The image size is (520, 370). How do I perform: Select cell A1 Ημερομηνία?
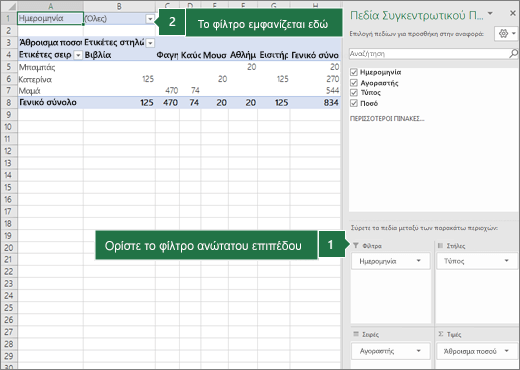tap(50, 18)
